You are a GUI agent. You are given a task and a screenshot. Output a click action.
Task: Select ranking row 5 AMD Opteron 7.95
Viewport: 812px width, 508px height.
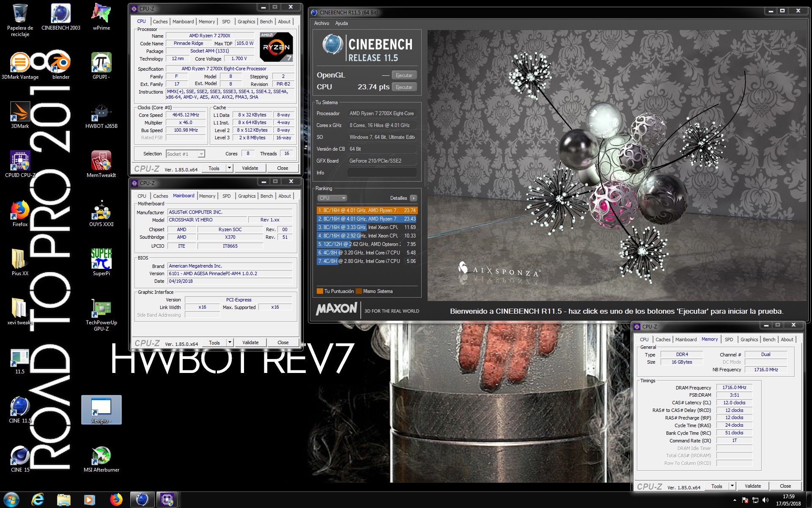pyautogui.click(x=367, y=244)
